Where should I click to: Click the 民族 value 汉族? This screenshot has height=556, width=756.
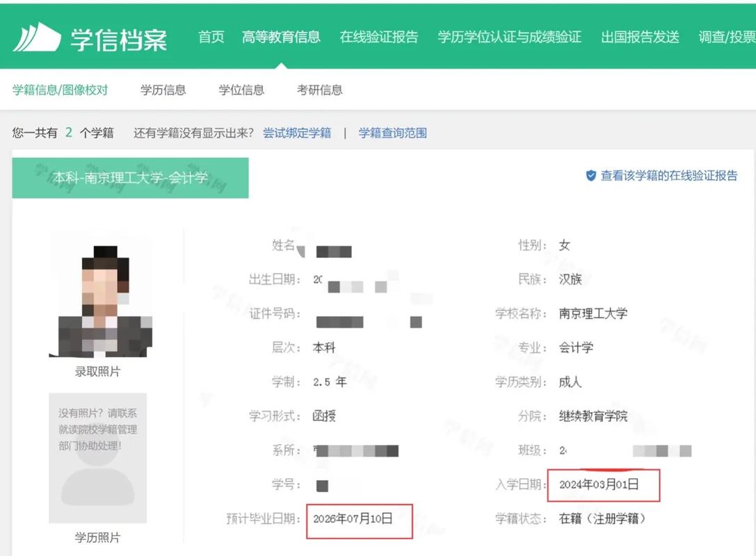point(570,279)
